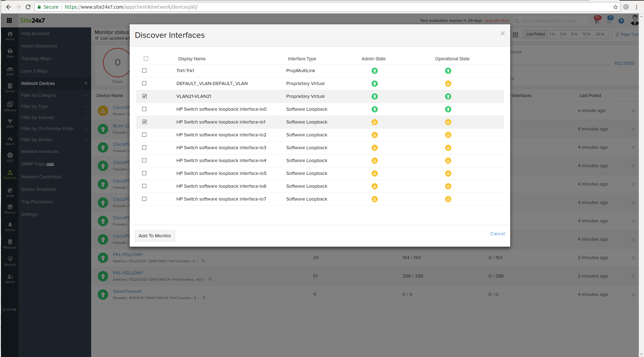Close the Discover Interfaces dialog
Screen dimensions: 644x357
tap(503, 34)
